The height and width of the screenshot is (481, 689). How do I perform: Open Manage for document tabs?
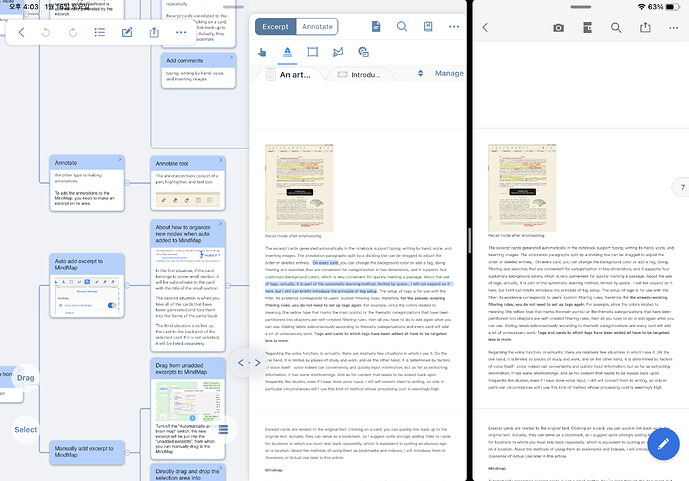(x=449, y=73)
